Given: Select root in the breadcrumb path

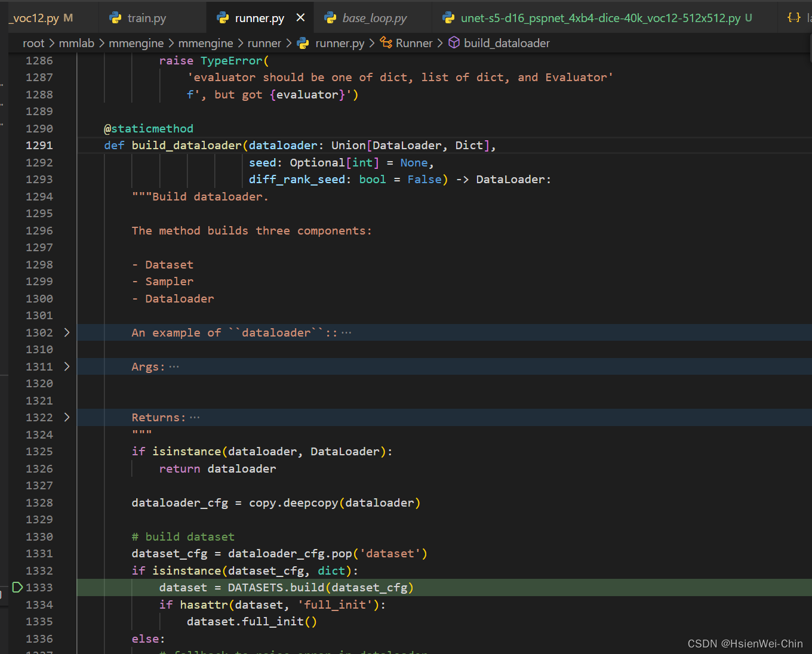Looking at the screenshot, I should (33, 43).
